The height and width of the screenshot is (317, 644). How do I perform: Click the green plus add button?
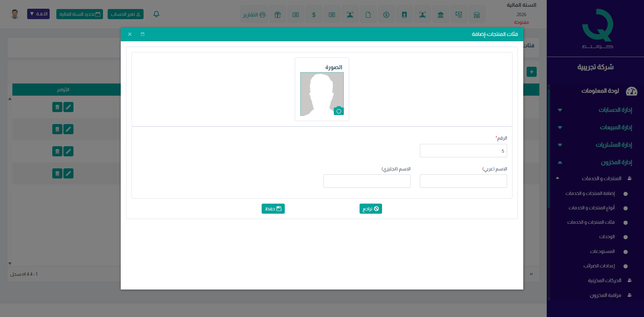point(531,72)
